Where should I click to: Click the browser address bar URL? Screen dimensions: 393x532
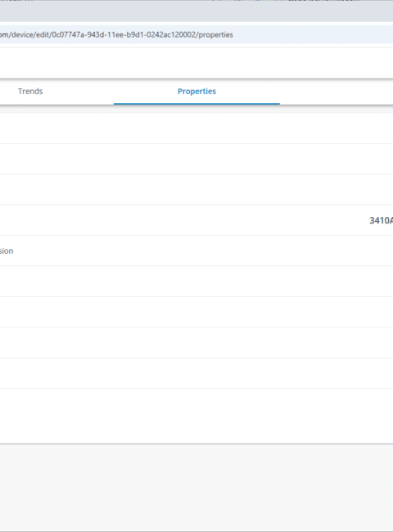point(116,34)
